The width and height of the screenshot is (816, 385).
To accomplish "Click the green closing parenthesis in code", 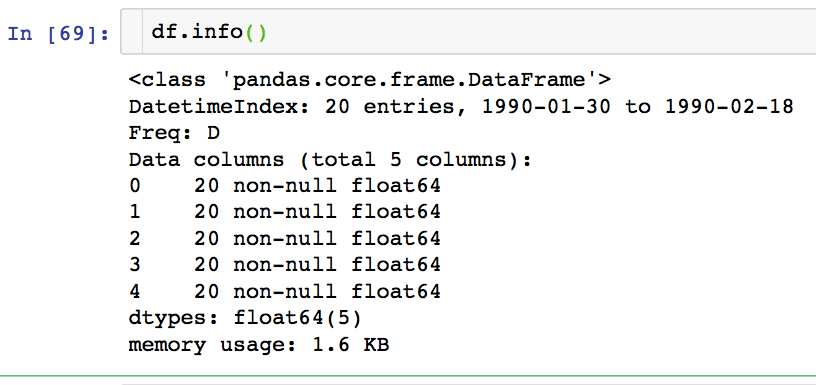I will click(262, 33).
